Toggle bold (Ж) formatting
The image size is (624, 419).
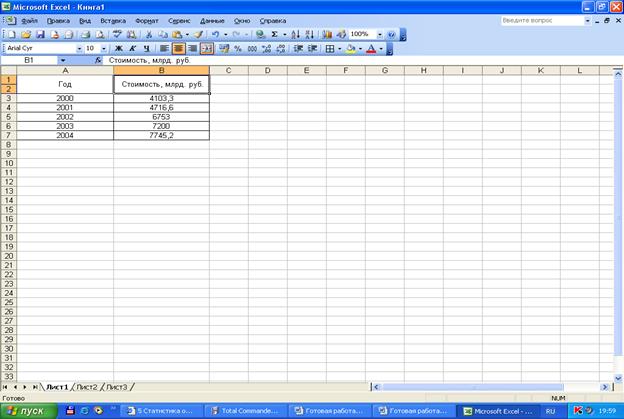pyautogui.click(x=119, y=49)
